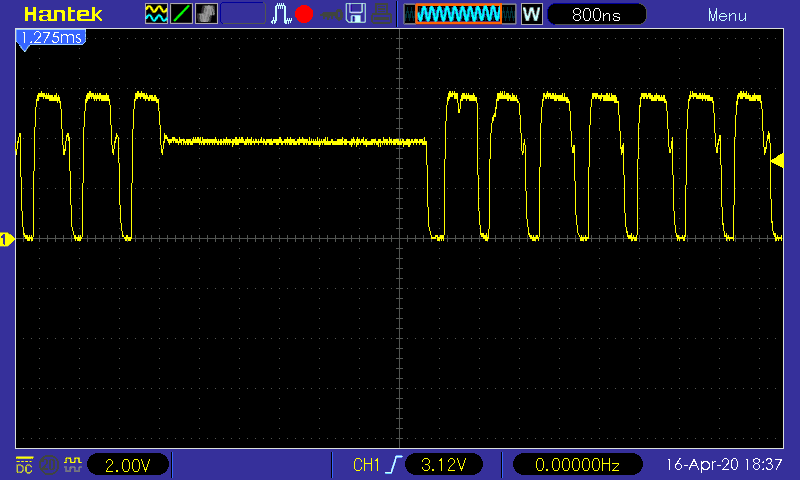Click the key lock icon

[x=331, y=15]
